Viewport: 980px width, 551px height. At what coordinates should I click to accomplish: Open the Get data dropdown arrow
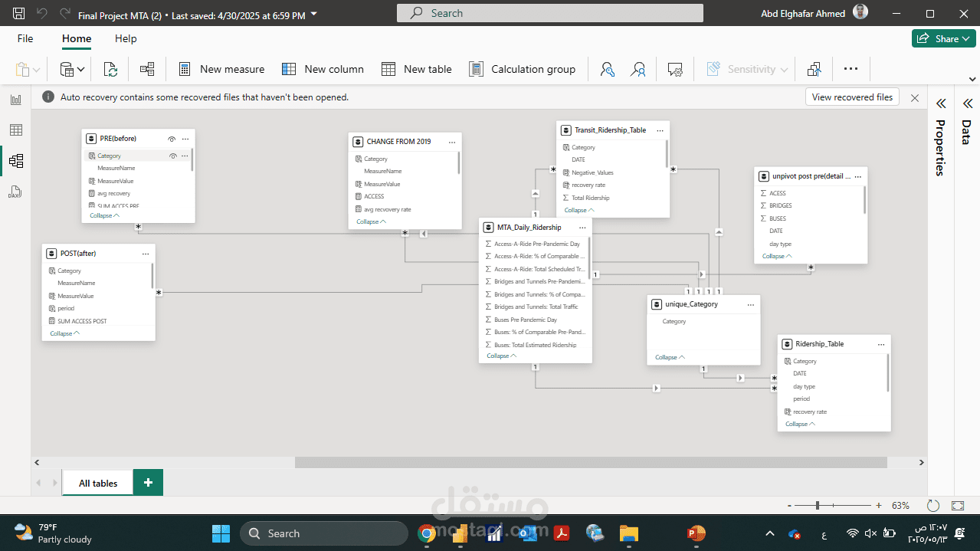tap(81, 70)
